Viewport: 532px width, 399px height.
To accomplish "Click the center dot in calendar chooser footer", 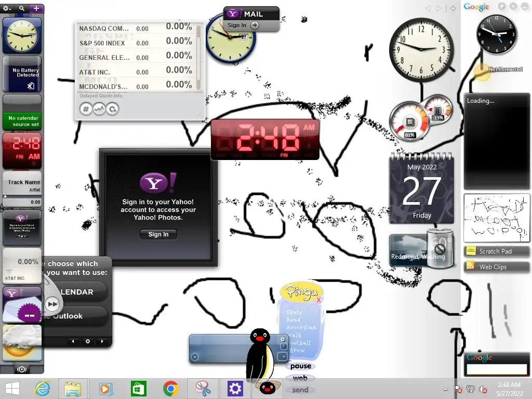I will point(87,341).
